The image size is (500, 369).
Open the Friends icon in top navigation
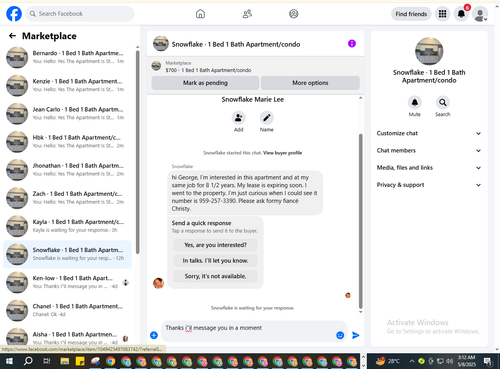pos(247,14)
